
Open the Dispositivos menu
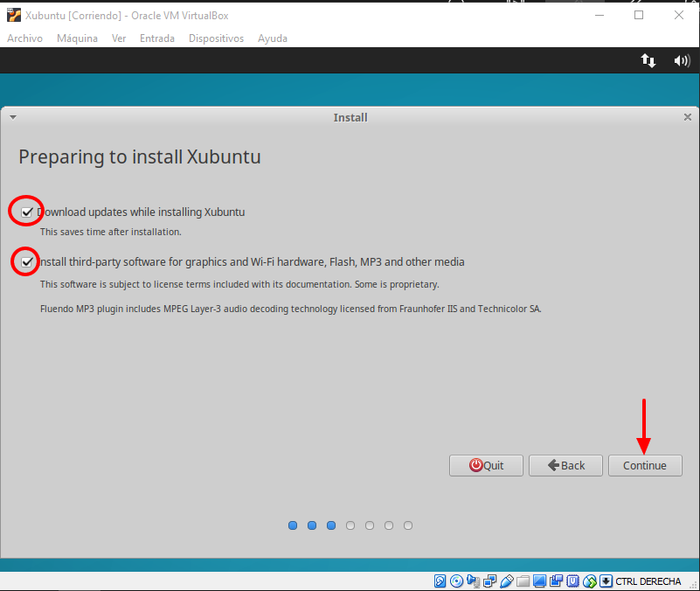[x=216, y=38]
